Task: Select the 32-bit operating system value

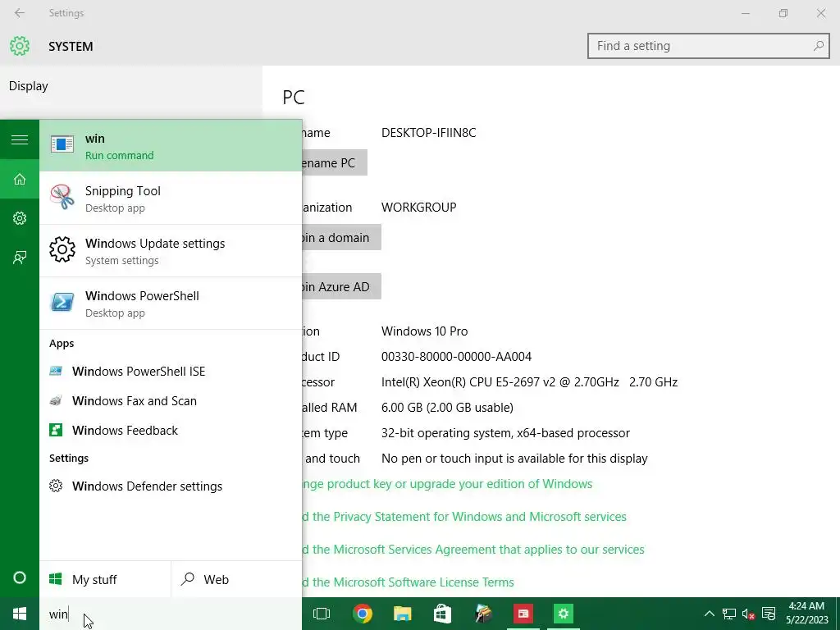Action: coord(505,433)
